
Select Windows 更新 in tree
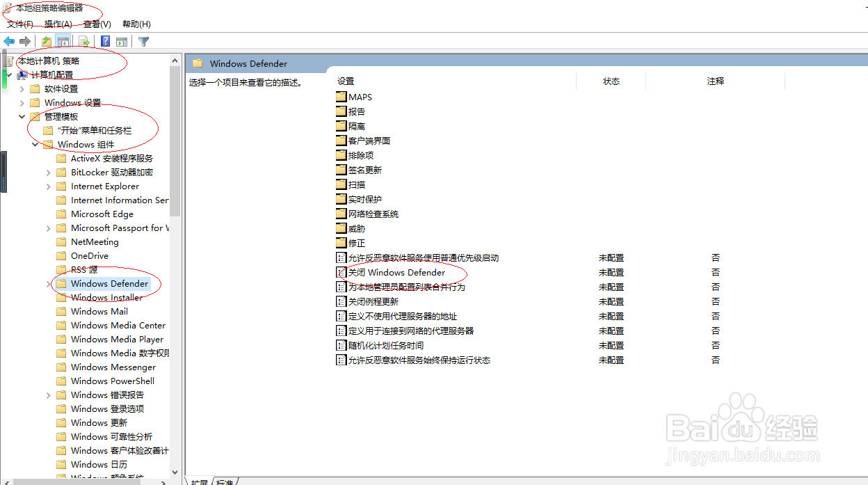pyautogui.click(x=99, y=422)
